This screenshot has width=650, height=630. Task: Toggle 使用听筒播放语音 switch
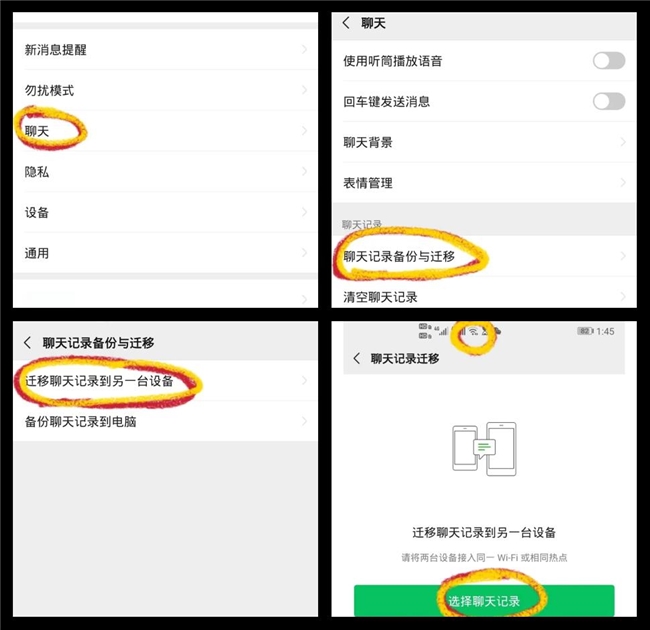pyautogui.click(x=609, y=61)
